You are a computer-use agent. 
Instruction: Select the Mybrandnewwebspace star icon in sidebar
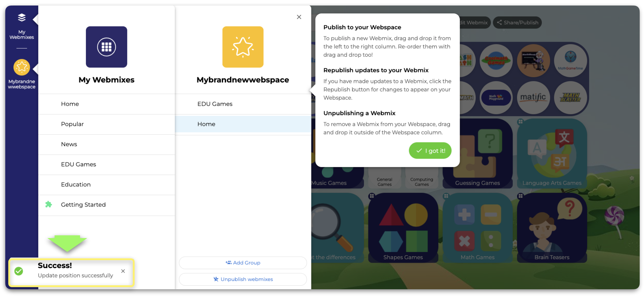pos(21,67)
